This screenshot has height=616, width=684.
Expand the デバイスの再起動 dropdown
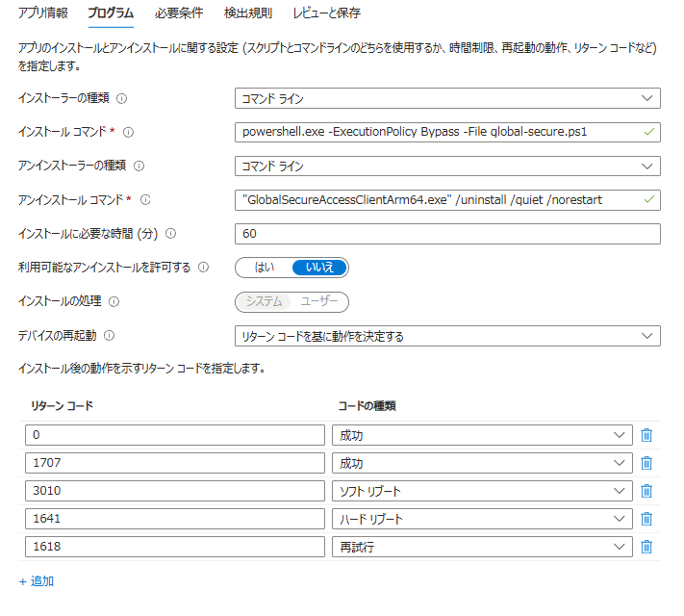point(447,336)
